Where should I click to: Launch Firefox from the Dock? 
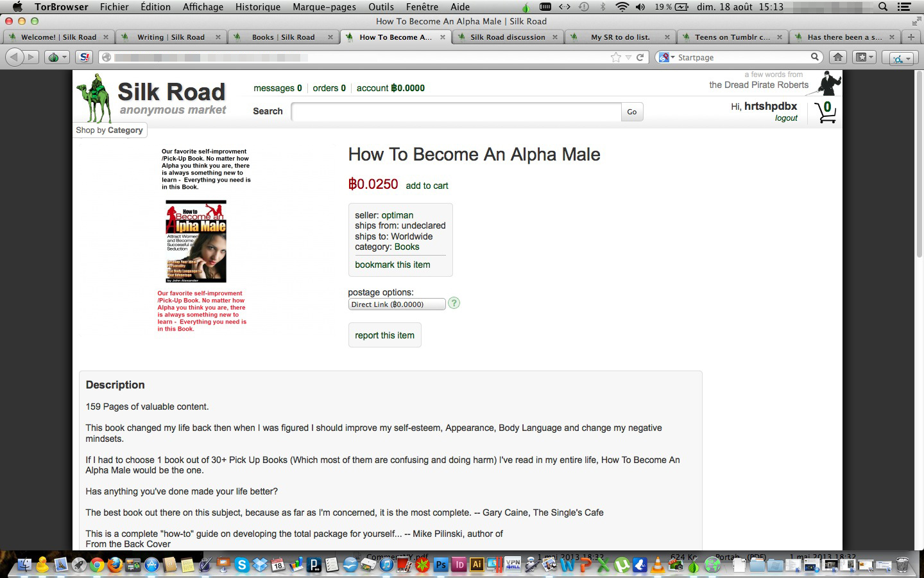pyautogui.click(x=115, y=565)
